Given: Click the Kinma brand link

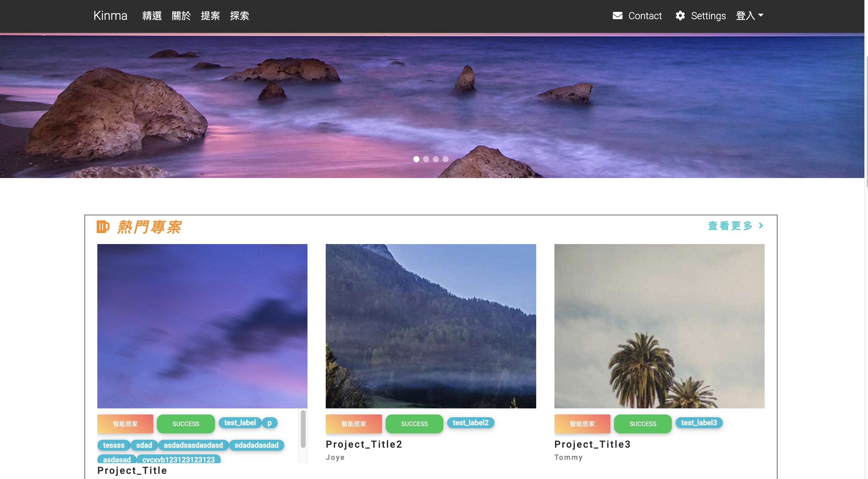Looking at the screenshot, I should point(110,16).
